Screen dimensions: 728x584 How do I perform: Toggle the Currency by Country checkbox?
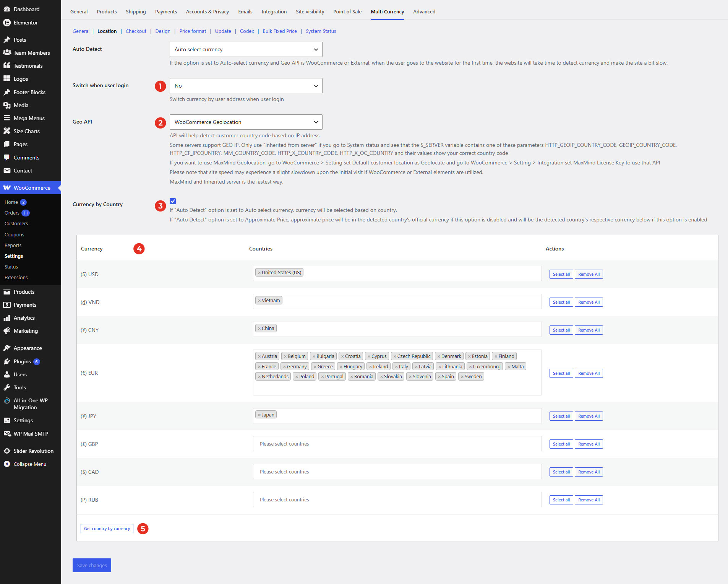(x=173, y=201)
